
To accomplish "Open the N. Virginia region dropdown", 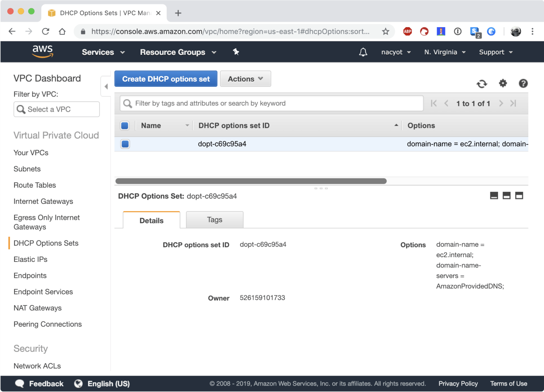I will (x=445, y=52).
